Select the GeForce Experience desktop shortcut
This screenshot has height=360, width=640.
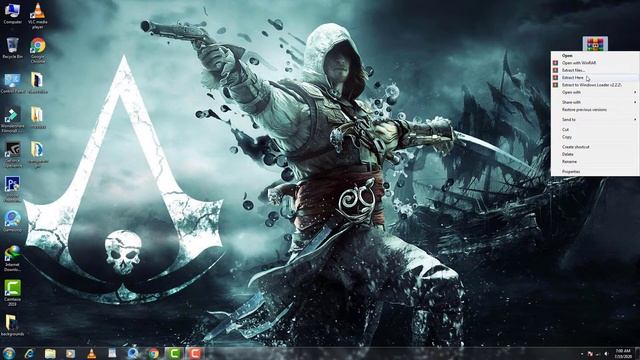(x=12, y=154)
